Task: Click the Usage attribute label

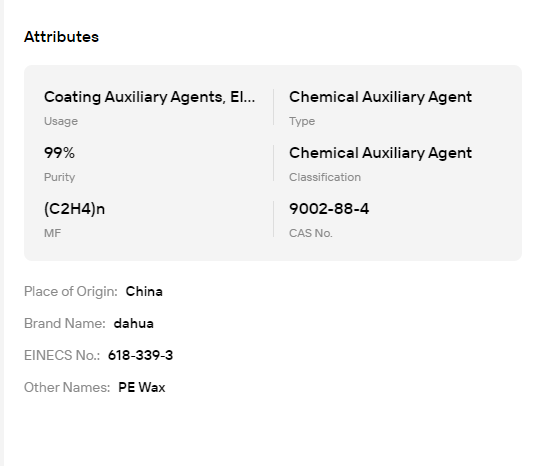Action: pyautogui.click(x=61, y=121)
